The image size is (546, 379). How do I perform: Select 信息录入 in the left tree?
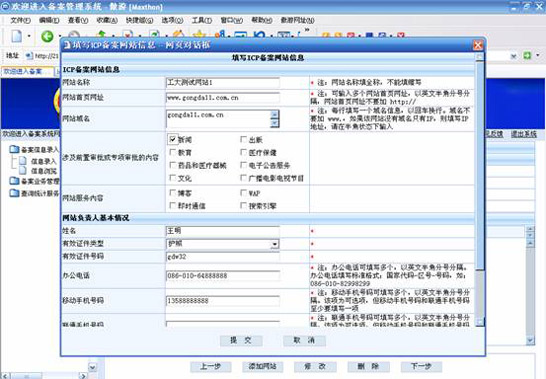click(43, 161)
